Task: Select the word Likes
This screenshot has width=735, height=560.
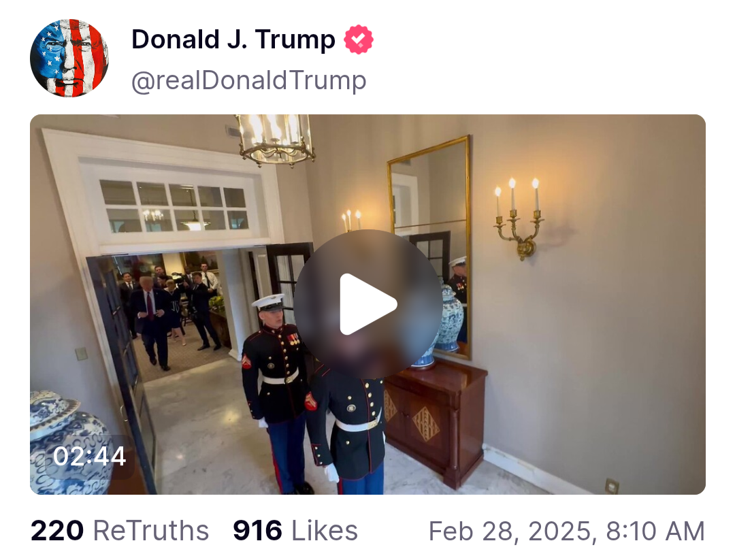Action: [325, 531]
